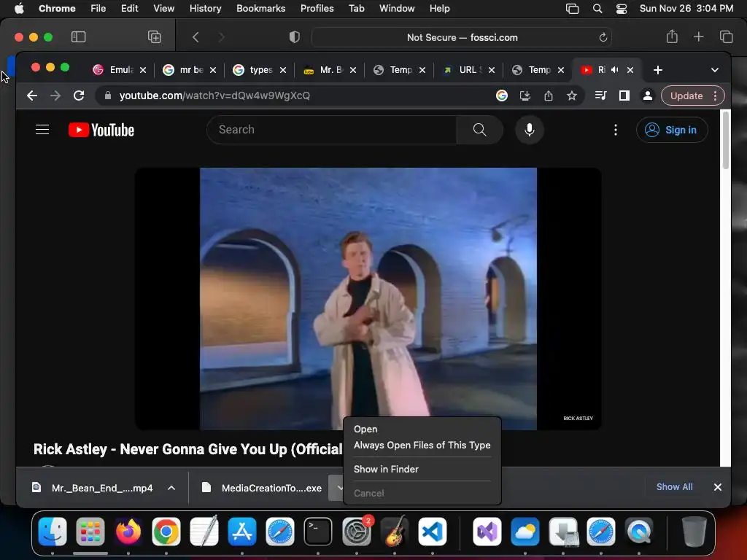The width and height of the screenshot is (747, 560).
Task: Open the Edit menu in menu bar
Action: (x=129, y=9)
